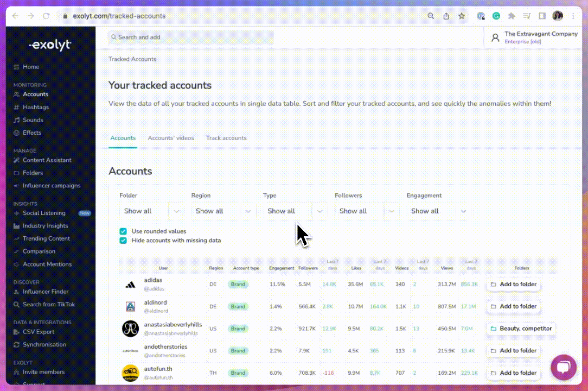
Task: Click the browser share icon
Action: pos(446,16)
